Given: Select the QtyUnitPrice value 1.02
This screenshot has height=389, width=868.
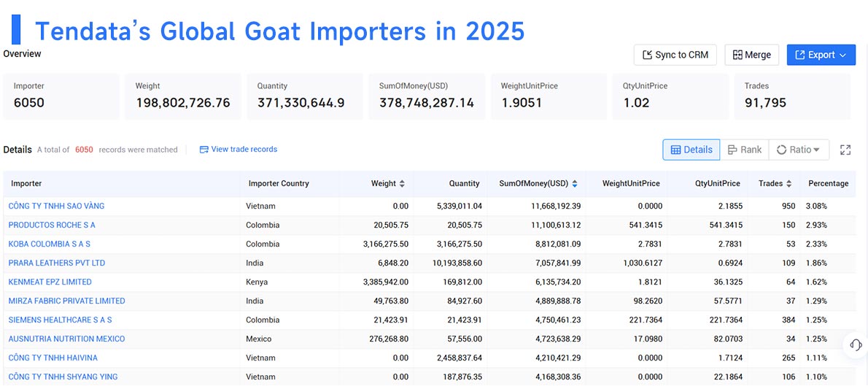Looking at the screenshot, I should coord(635,102).
